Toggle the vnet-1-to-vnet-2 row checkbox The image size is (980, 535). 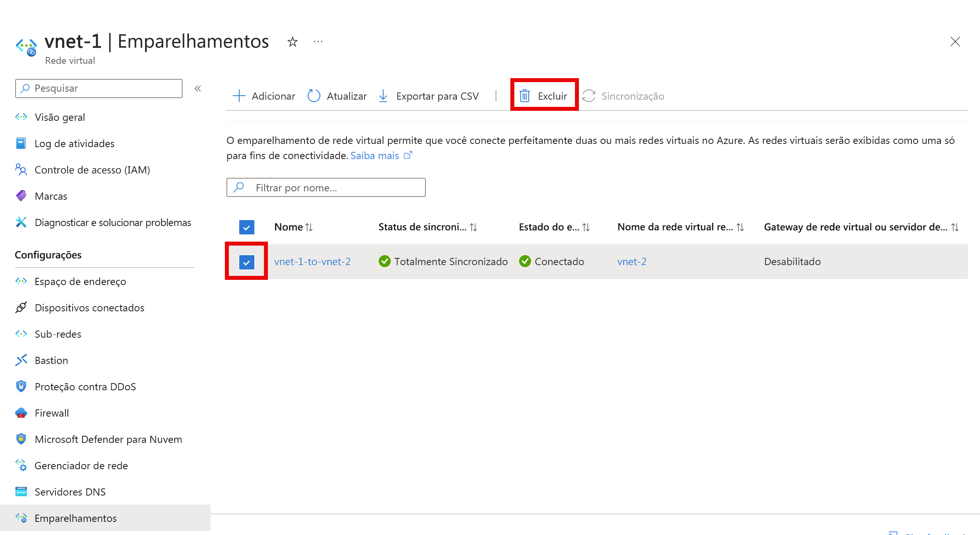(247, 262)
